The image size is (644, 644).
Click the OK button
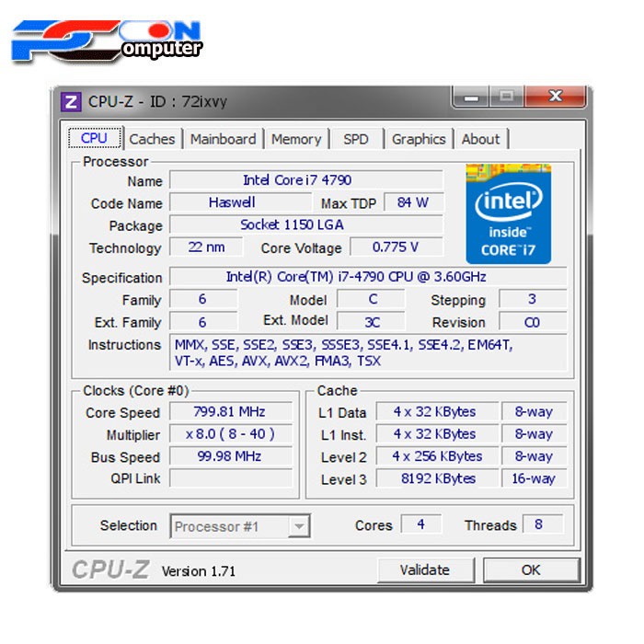[x=531, y=569]
